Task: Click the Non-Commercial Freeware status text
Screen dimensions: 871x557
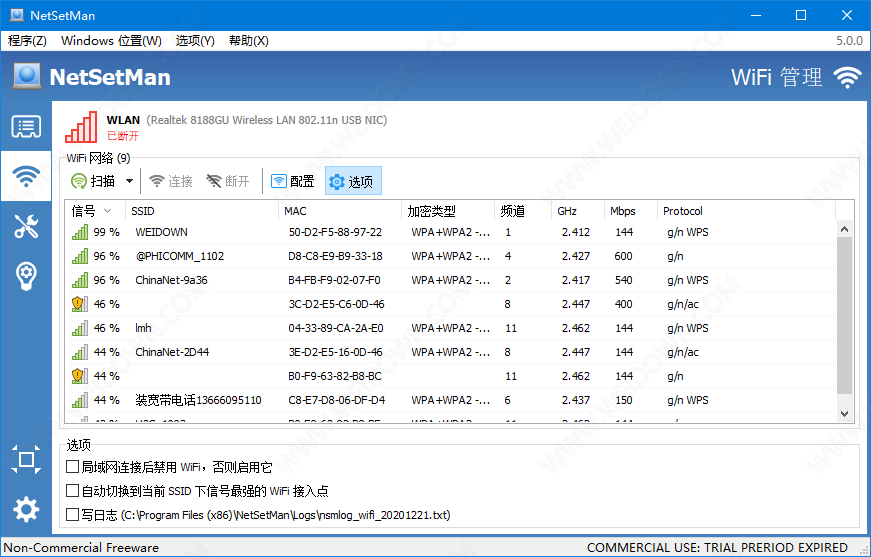Action: click(81, 548)
